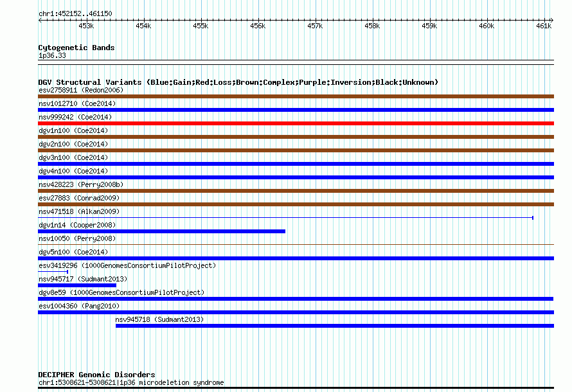Click the ruler's right arrow end

(552, 20)
